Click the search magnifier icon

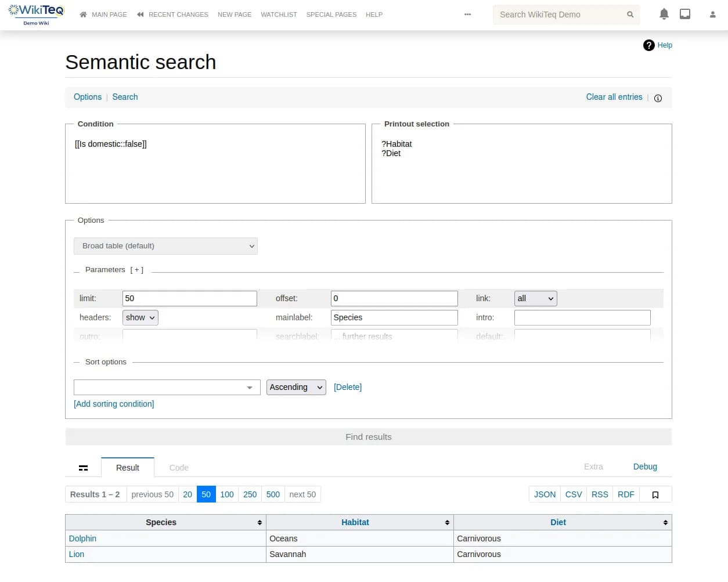[630, 15]
